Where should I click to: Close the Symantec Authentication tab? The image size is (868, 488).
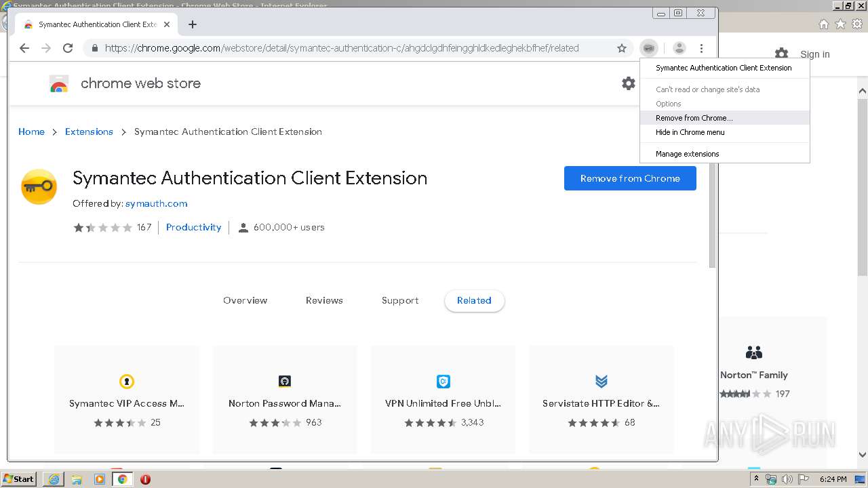tap(167, 24)
